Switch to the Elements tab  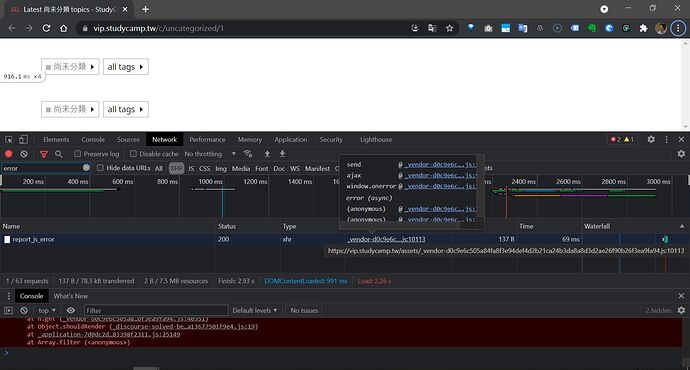56,139
